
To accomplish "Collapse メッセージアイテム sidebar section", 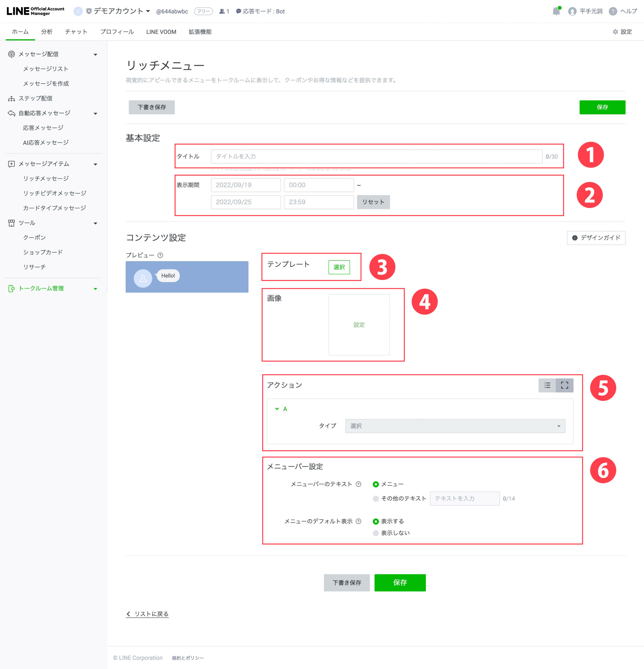I will (95, 165).
